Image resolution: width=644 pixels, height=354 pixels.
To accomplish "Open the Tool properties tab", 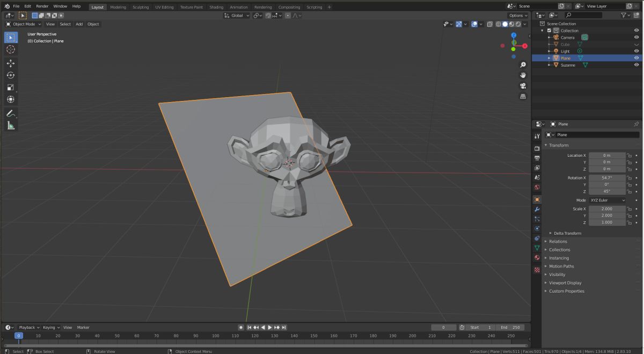I will click(537, 136).
